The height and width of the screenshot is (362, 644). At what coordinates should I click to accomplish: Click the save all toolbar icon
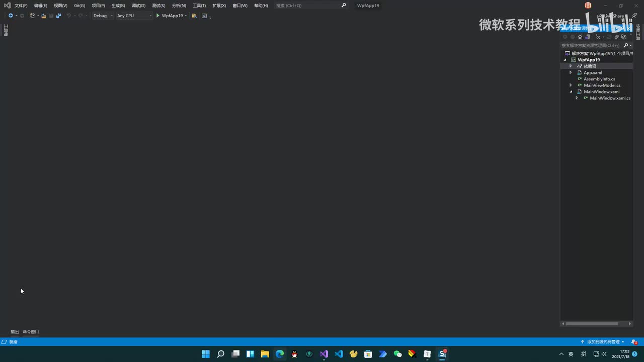[x=59, y=16]
